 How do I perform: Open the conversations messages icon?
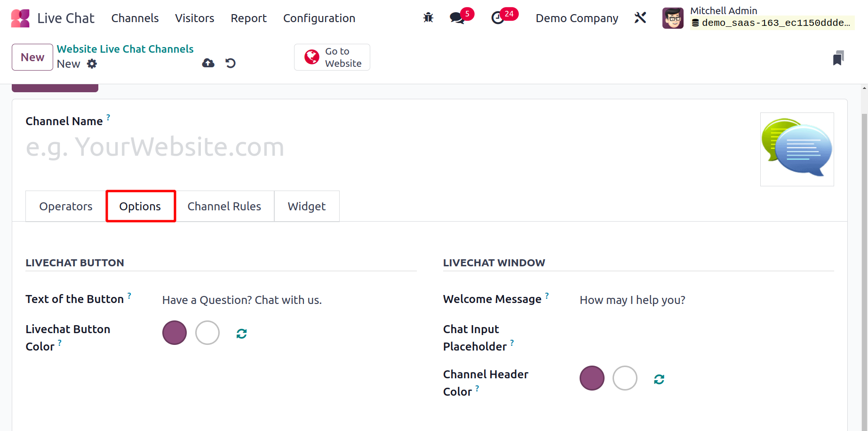point(457,18)
